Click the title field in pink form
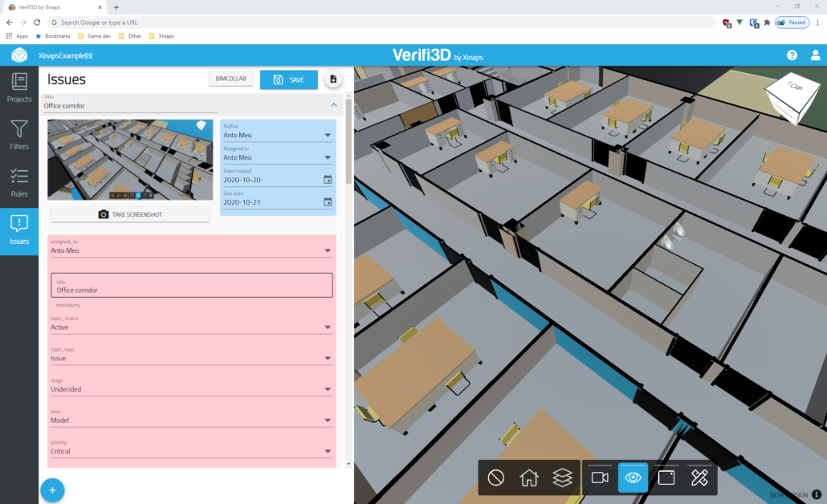This screenshot has height=504, width=827. pyautogui.click(x=191, y=285)
